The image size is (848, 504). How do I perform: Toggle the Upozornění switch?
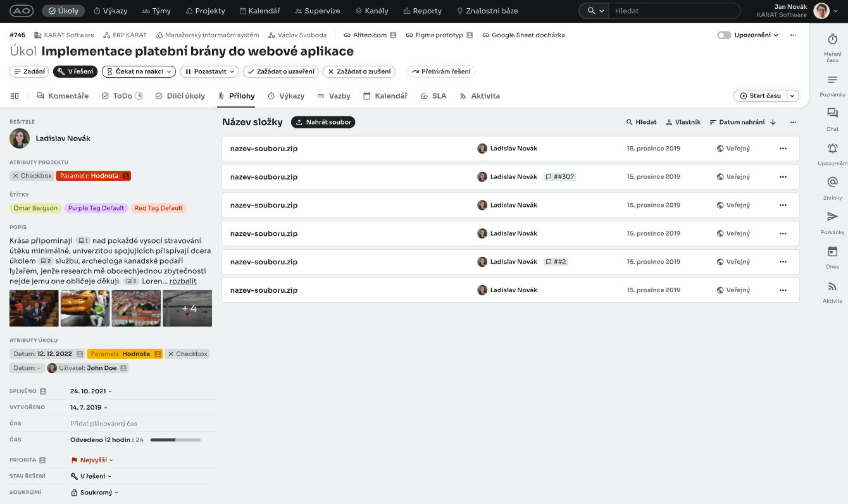click(724, 35)
